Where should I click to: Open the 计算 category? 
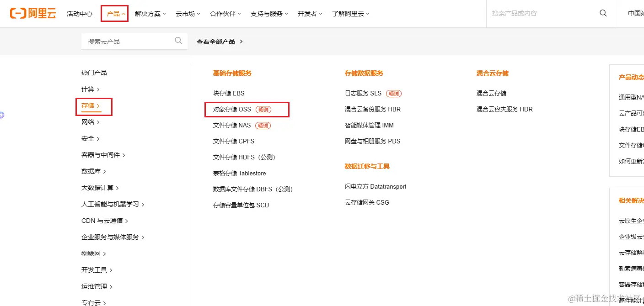click(x=91, y=89)
